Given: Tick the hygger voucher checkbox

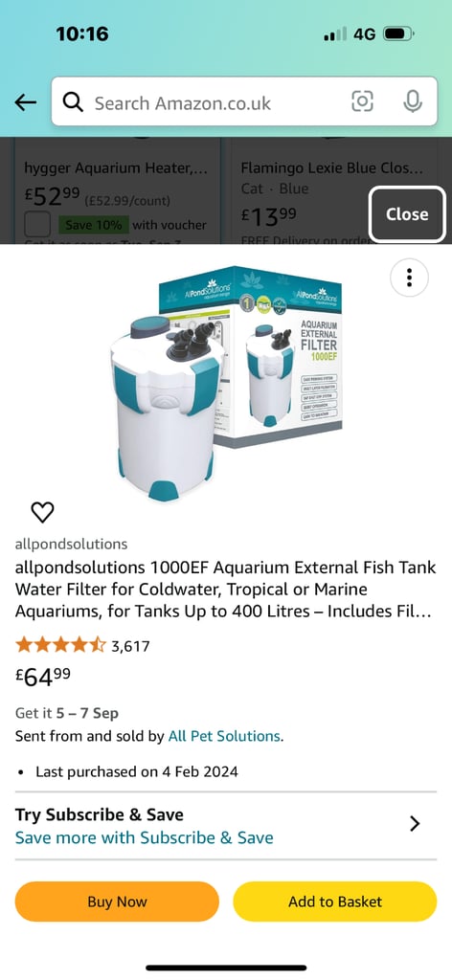Looking at the screenshot, I should [x=37, y=224].
